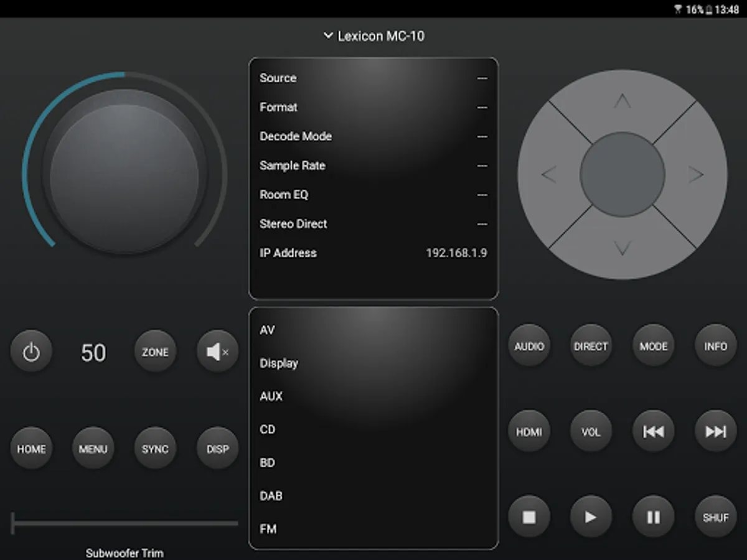Open the ZONE selector
Image resolution: width=747 pixels, height=560 pixels.
click(x=155, y=352)
